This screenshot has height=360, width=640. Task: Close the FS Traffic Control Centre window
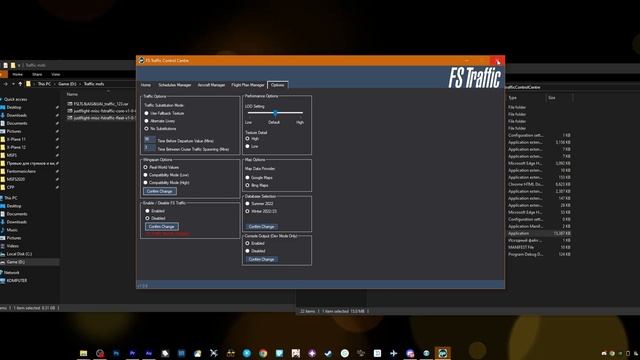point(497,61)
